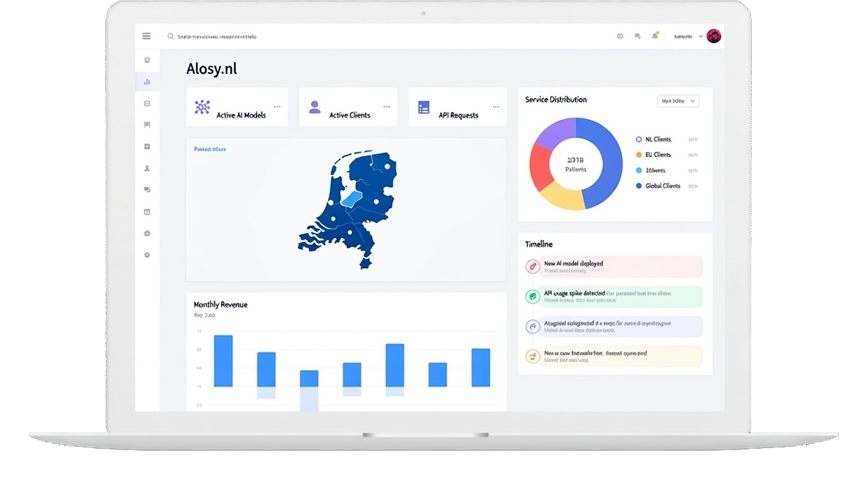The height and width of the screenshot is (480, 868).
Task: Open the calendar icon in the sidebar
Action: click(x=146, y=211)
